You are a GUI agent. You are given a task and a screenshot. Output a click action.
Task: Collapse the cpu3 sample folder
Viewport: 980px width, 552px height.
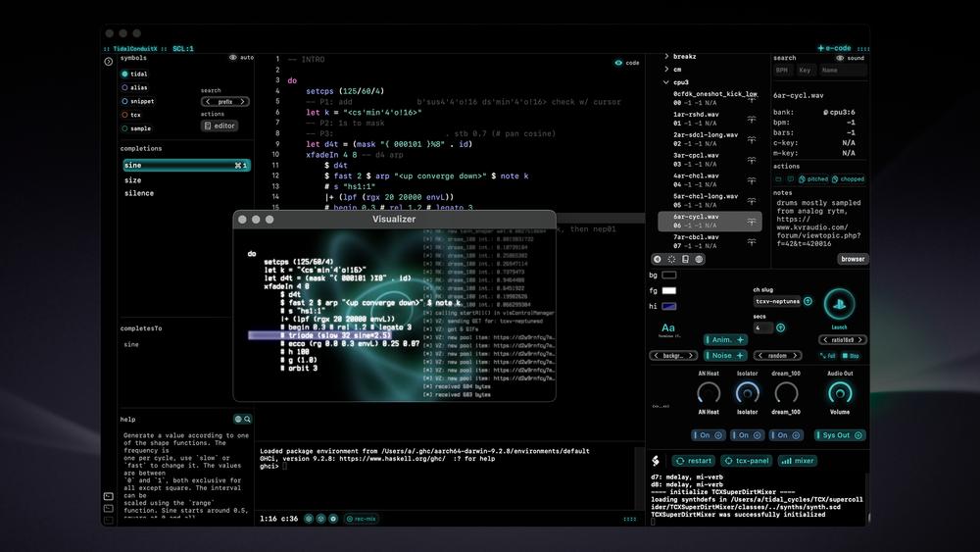[x=666, y=82]
